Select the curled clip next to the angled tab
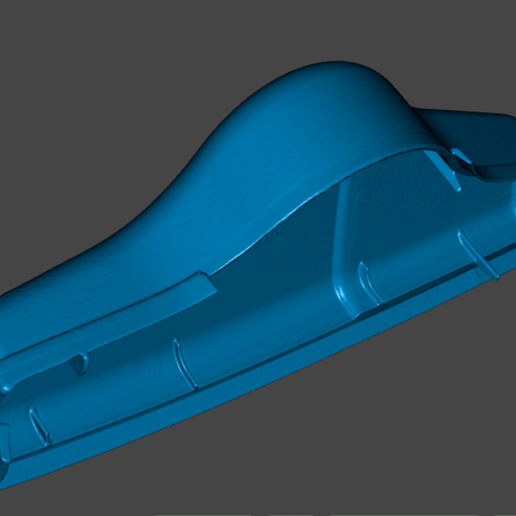This screenshot has height=516, width=516. pyautogui.click(x=463, y=159)
